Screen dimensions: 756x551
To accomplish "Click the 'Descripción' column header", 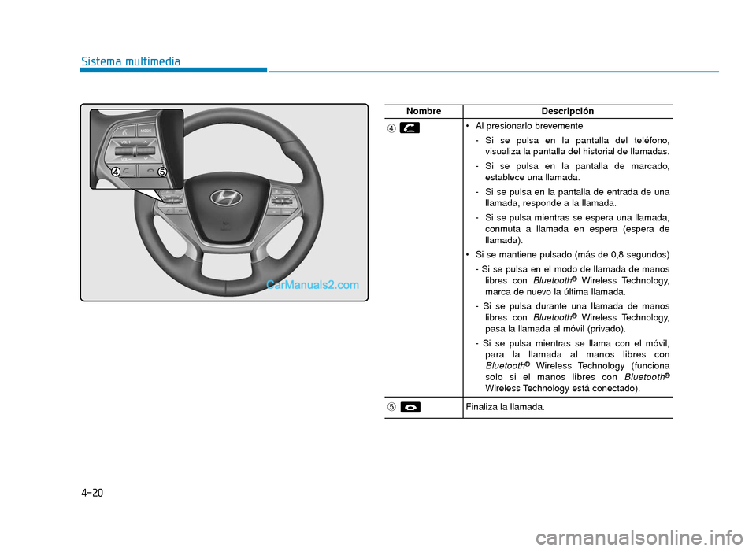I will (x=568, y=111).
